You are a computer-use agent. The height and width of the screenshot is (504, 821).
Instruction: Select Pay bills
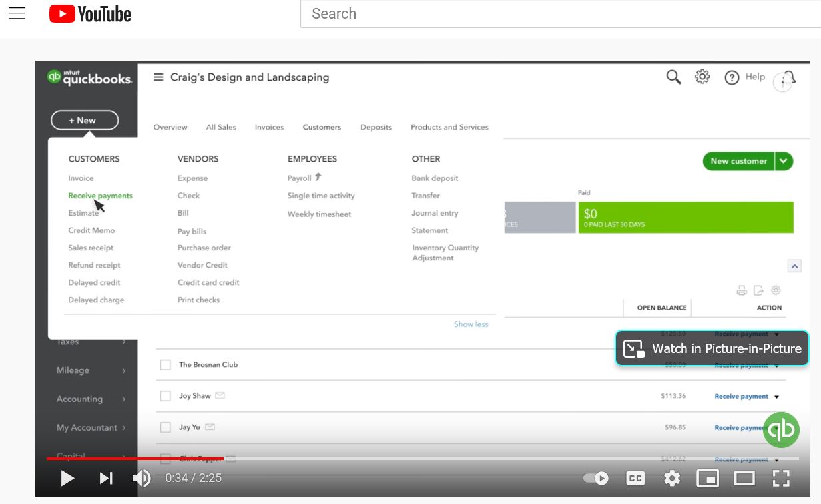[192, 232]
